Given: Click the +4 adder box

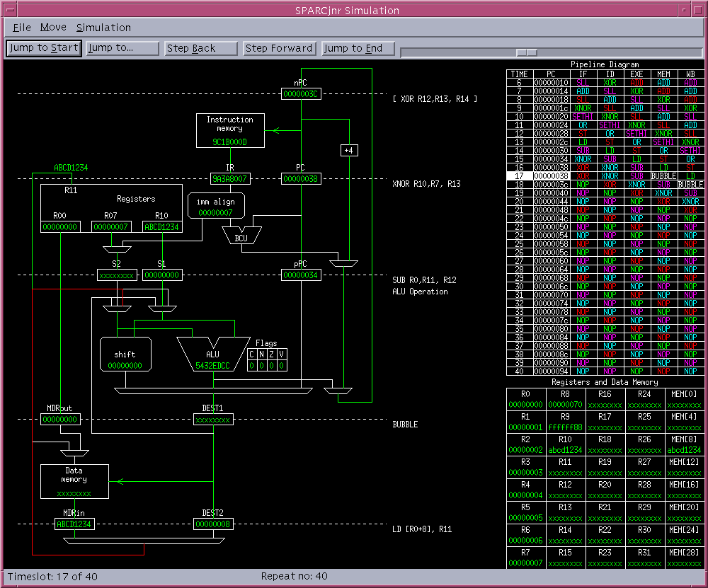Looking at the screenshot, I should click(349, 150).
